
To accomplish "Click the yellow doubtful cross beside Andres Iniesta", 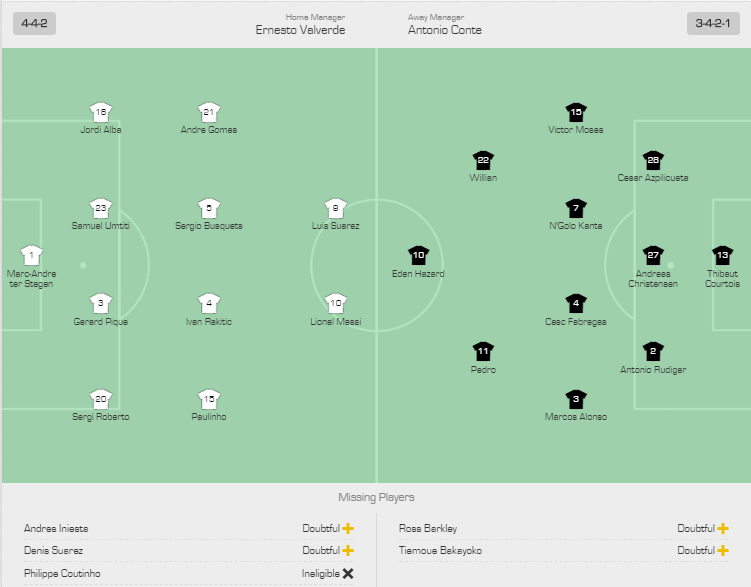I will pyautogui.click(x=348, y=529).
